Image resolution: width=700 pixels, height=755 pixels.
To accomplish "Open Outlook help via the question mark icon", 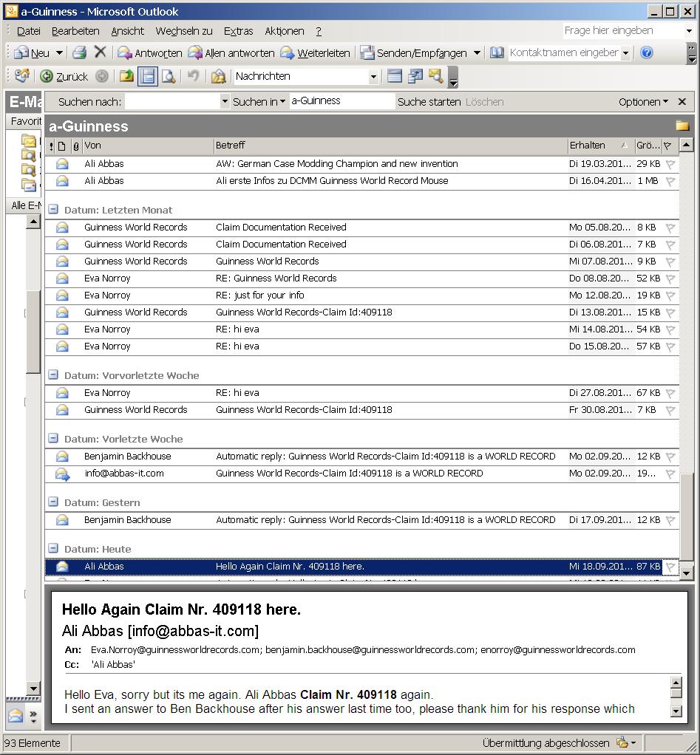I will click(x=647, y=52).
